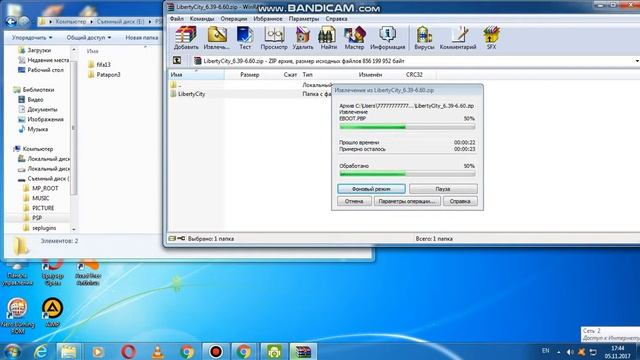This screenshot has height=360, width=640.
Task: Select the seplugins folder in Explorer tree
Action: click(x=40, y=228)
